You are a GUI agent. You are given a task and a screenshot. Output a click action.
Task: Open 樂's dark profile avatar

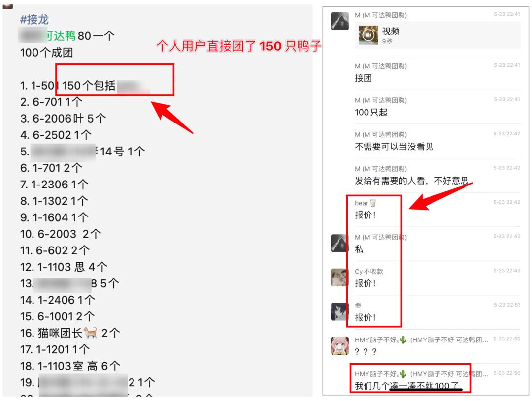pyautogui.click(x=339, y=311)
